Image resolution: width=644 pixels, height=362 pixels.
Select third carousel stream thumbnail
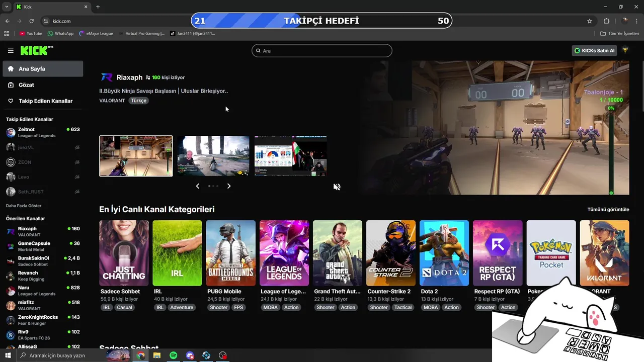point(290,156)
